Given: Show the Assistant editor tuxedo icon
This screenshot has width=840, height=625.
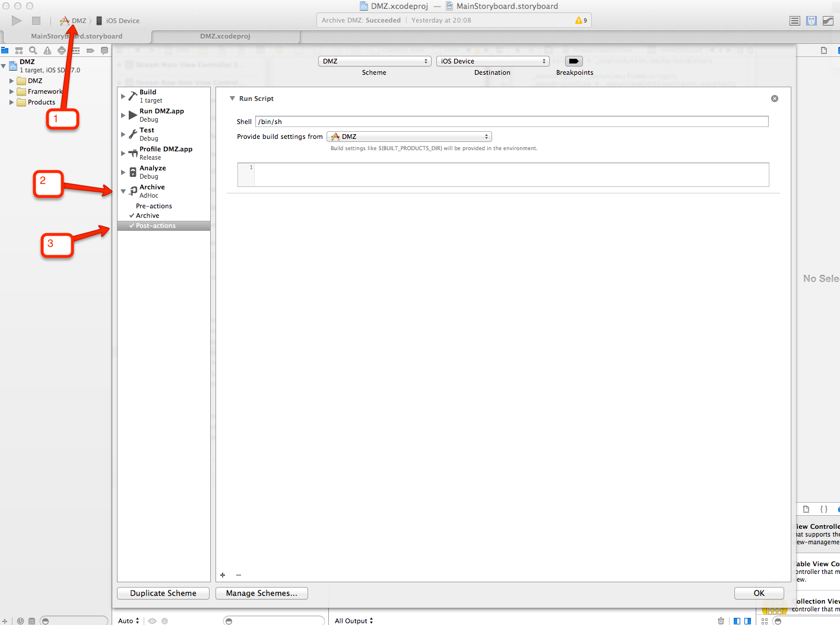Looking at the screenshot, I should [812, 21].
